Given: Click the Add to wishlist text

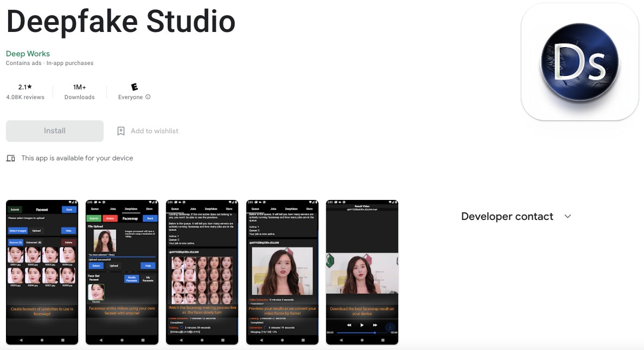Looking at the screenshot, I should (155, 131).
